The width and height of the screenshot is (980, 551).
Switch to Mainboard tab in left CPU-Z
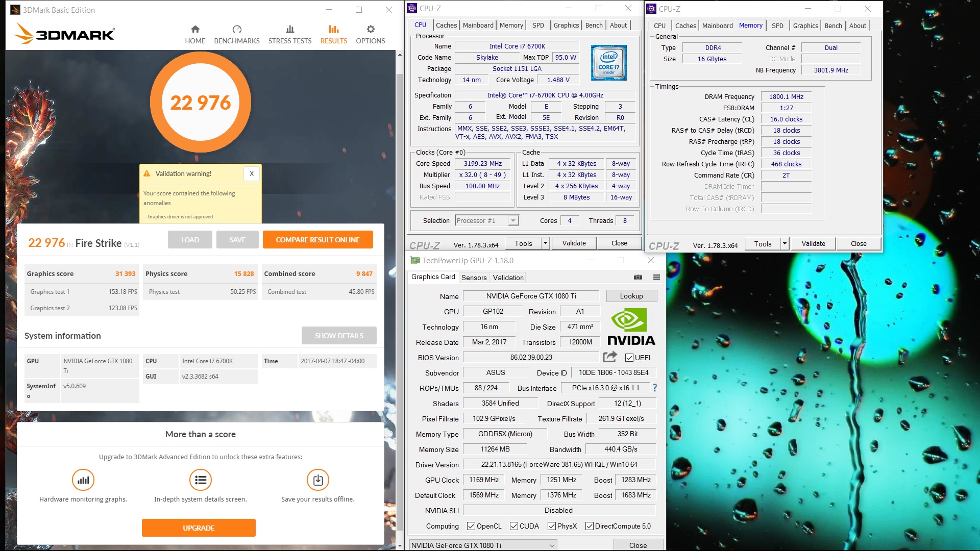[478, 25]
